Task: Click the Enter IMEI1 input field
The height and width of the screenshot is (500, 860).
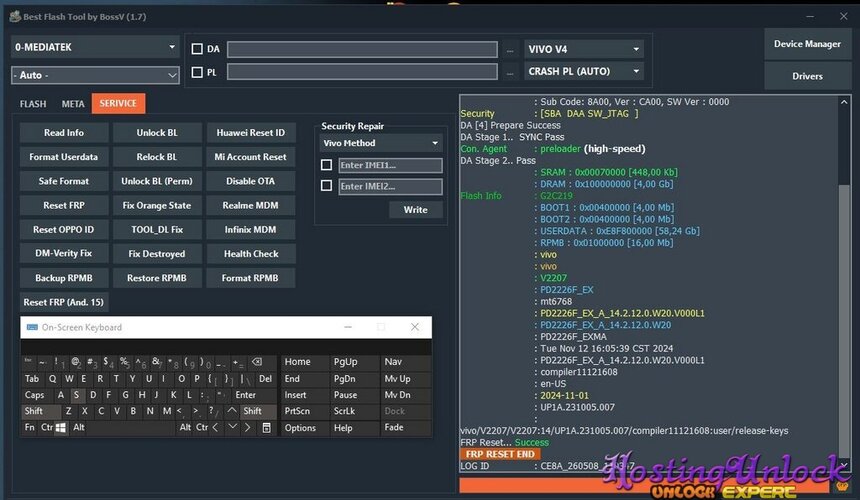Action: tap(390, 165)
